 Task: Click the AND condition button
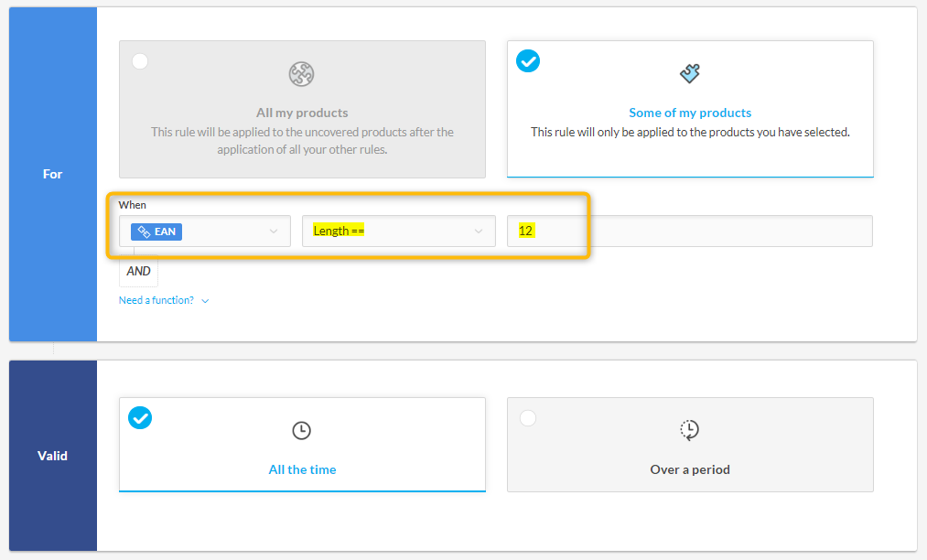pos(139,271)
